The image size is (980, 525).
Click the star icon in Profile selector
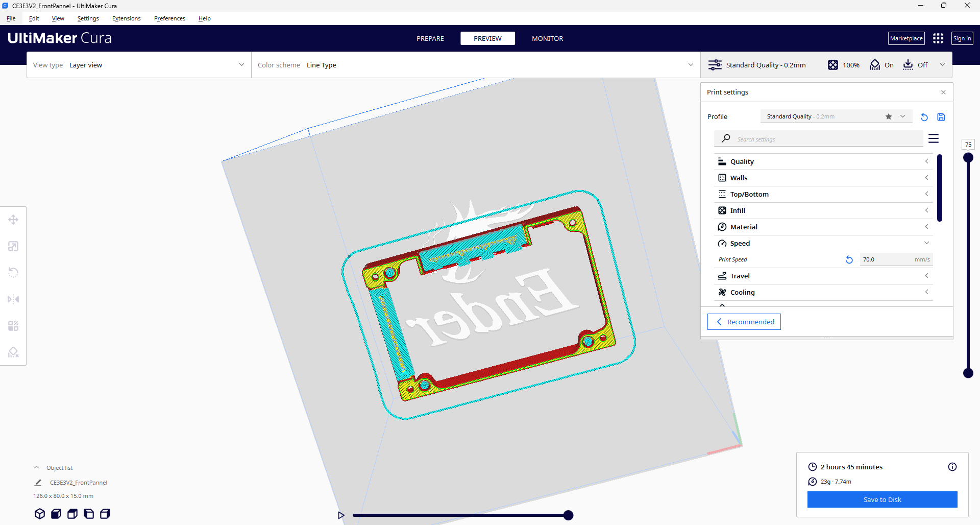[889, 116]
